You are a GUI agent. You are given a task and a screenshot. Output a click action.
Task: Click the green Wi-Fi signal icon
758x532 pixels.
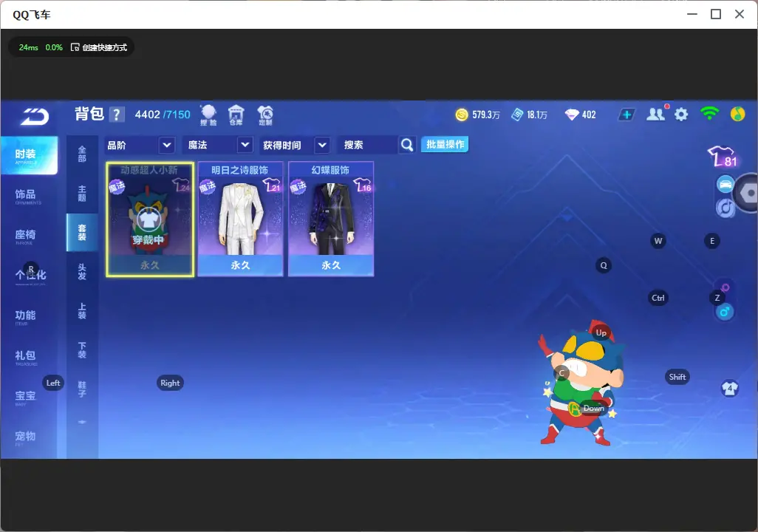pyautogui.click(x=709, y=114)
